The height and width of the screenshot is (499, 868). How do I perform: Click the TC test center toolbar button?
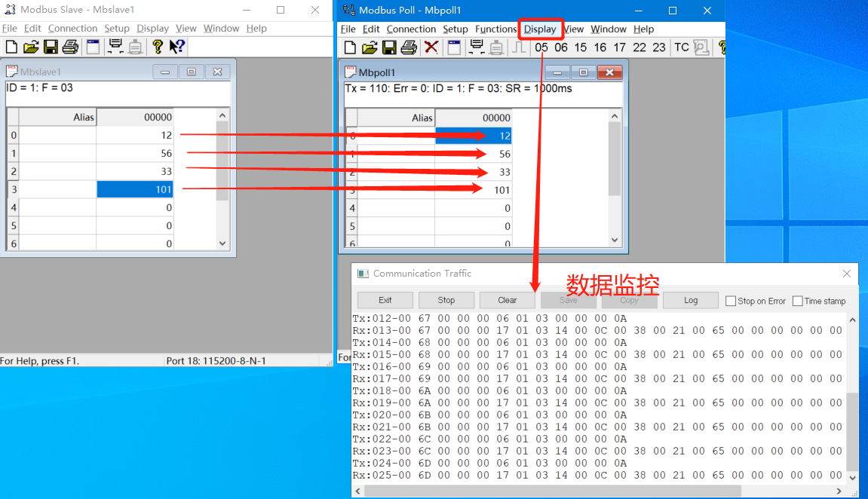(682, 47)
